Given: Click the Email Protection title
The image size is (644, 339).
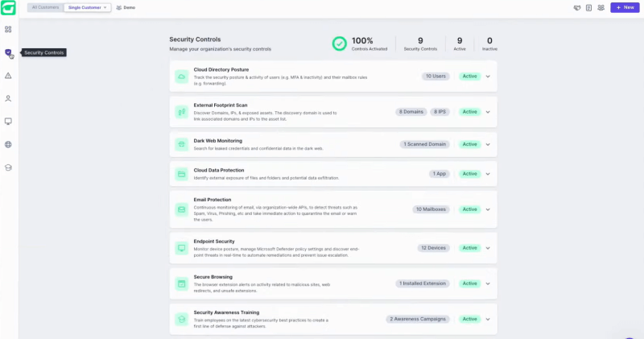Looking at the screenshot, I should pos(213,200).
